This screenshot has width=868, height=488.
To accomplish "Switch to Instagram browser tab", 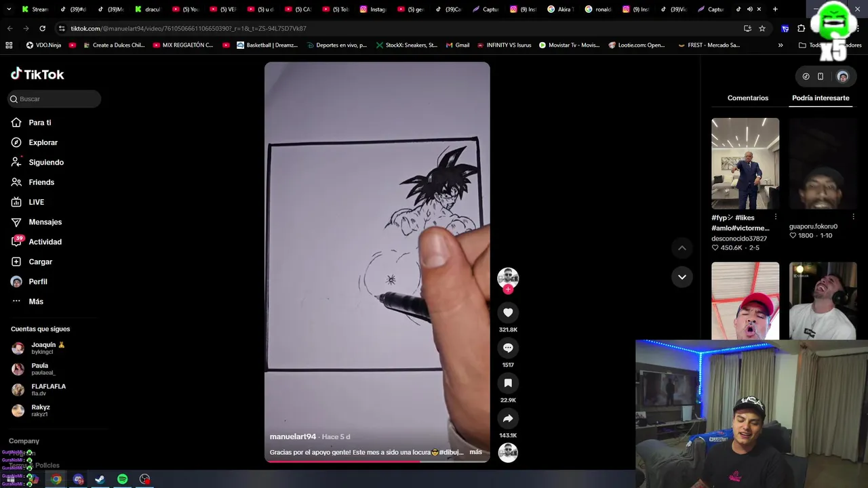I will tap(373, 9).
